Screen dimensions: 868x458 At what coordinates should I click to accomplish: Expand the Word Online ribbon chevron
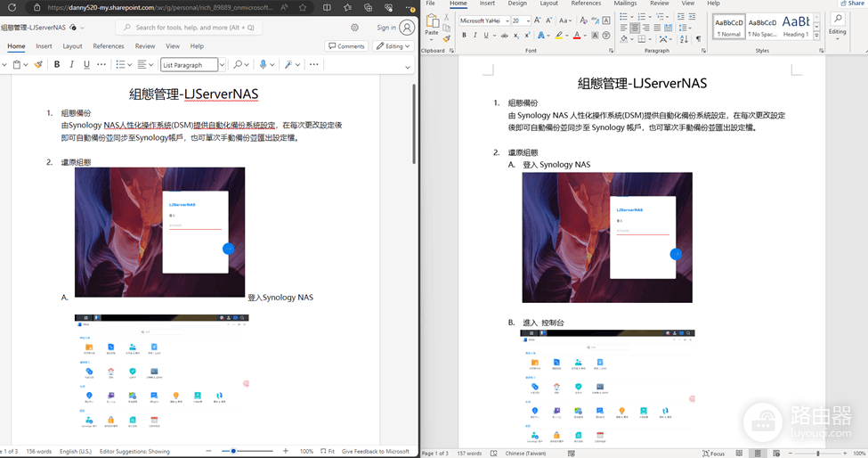tap(408, 67)
